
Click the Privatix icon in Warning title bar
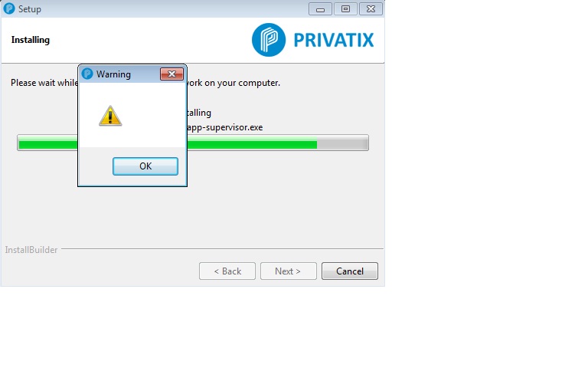pyautogui.click(x=87, y=74)
